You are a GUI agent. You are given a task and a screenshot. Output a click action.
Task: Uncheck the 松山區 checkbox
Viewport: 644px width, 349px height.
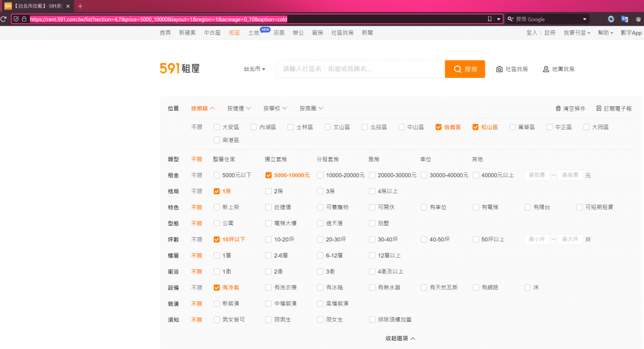[475, 127]
